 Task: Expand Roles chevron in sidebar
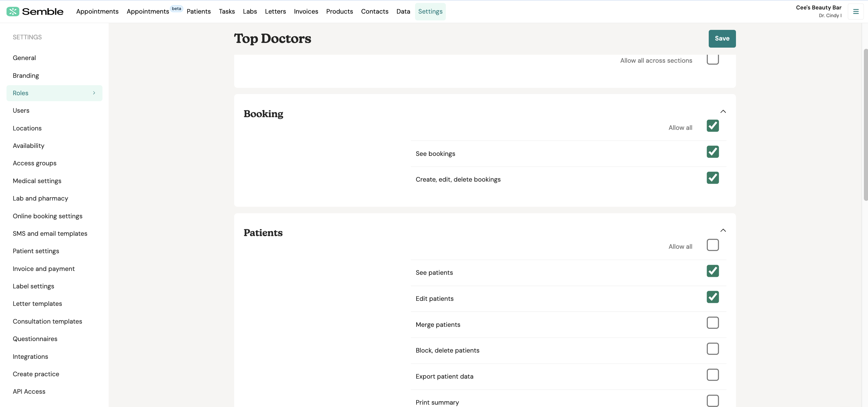94,93
